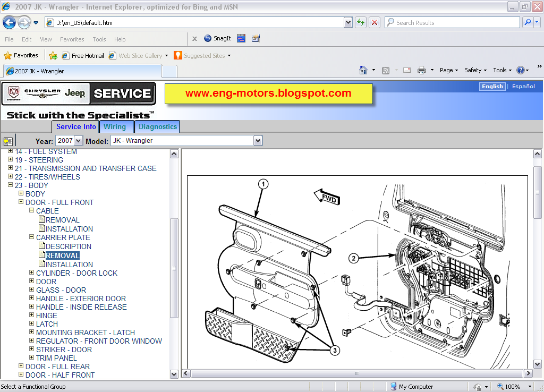Open the Page command menu
This screenshot has height=392, width=544.
448,70
